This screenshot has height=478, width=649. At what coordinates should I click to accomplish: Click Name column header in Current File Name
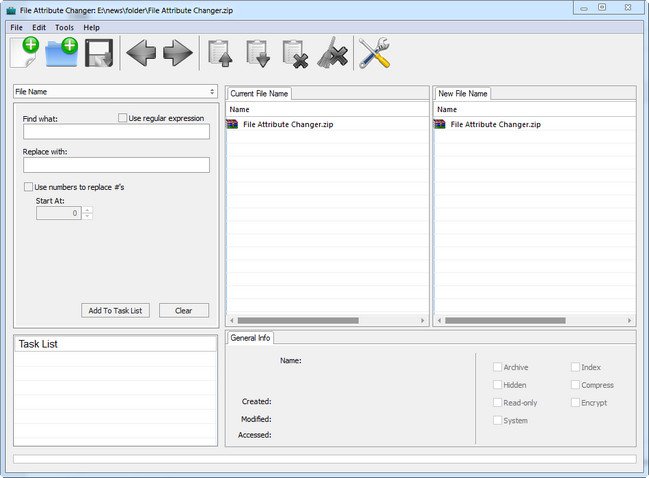click(x=328, y=109)
